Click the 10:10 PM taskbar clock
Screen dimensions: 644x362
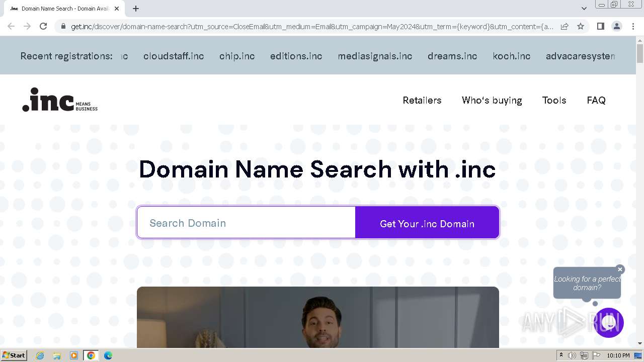click(x=618, y=355)
